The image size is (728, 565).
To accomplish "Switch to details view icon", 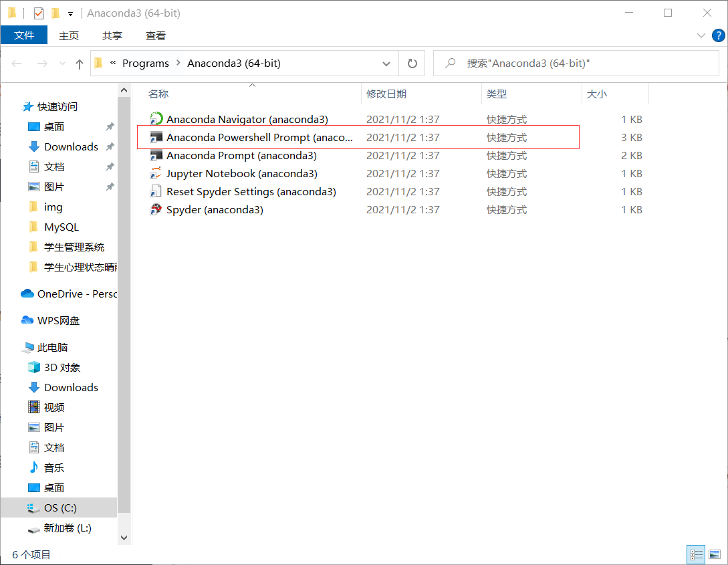I will coord(696,554).
